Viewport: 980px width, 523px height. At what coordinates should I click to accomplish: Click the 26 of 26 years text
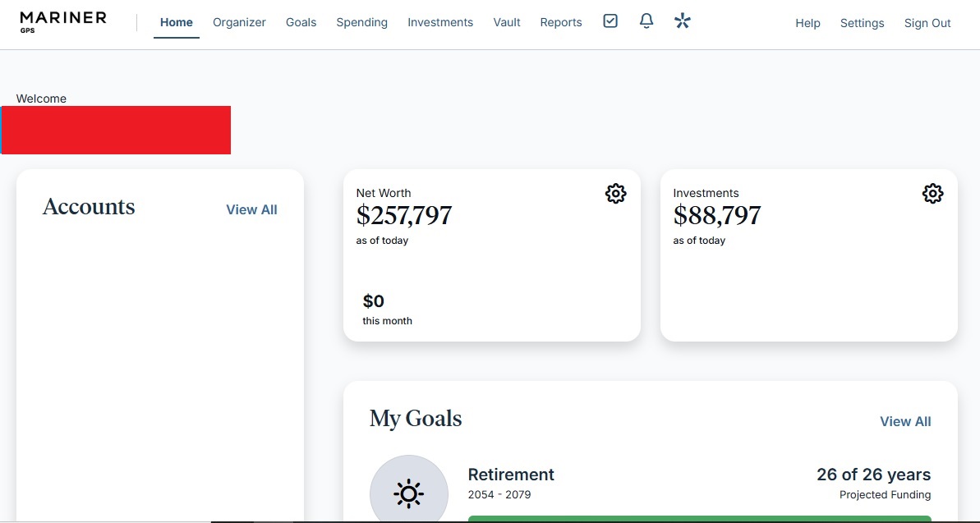874,475
